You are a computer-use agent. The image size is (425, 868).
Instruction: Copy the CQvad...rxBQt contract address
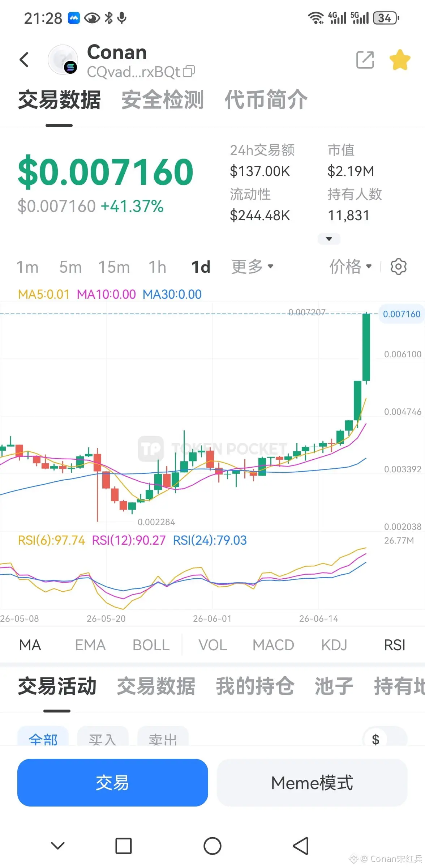pos(189,71)
